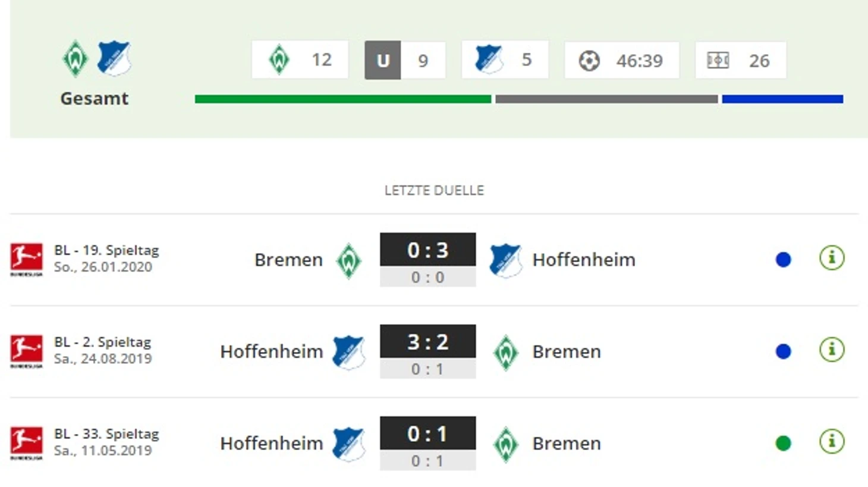
Task: Select the U draws box showing 9
Action: tap(405, 59)
